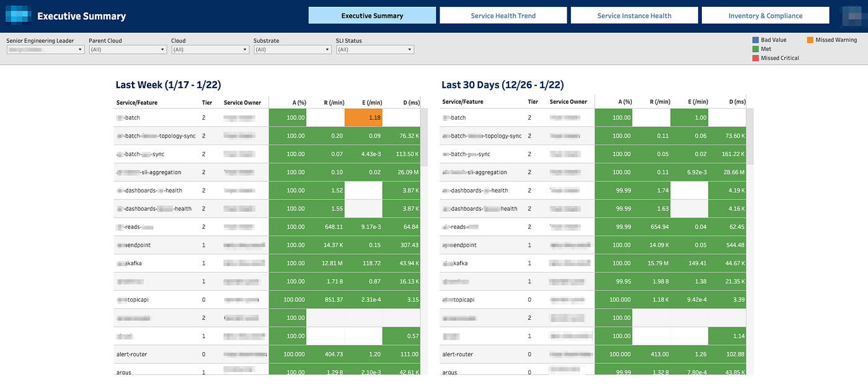Select the 648.11 cell
The image size is (868, 388).
[x=325, y=227]
